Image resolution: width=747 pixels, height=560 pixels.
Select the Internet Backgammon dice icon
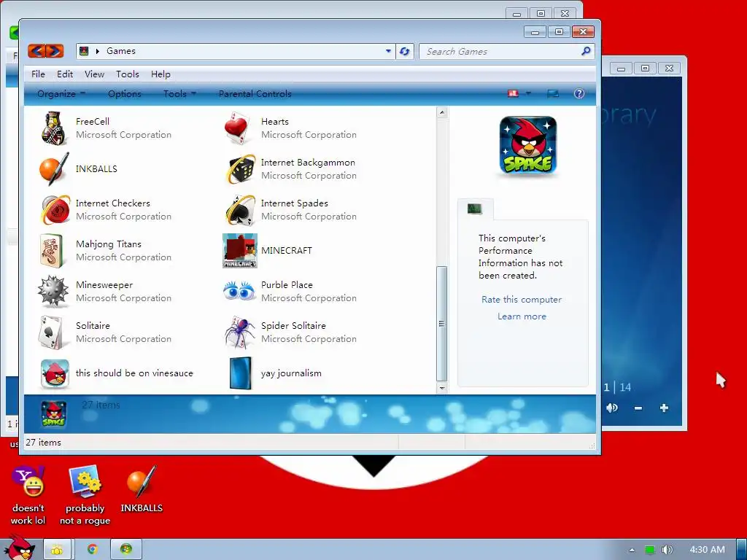[x=241, y=168]
